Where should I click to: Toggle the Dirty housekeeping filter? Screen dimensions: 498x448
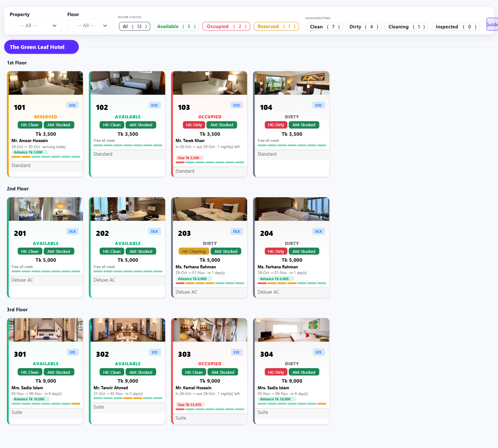click(x=364, y=27)
